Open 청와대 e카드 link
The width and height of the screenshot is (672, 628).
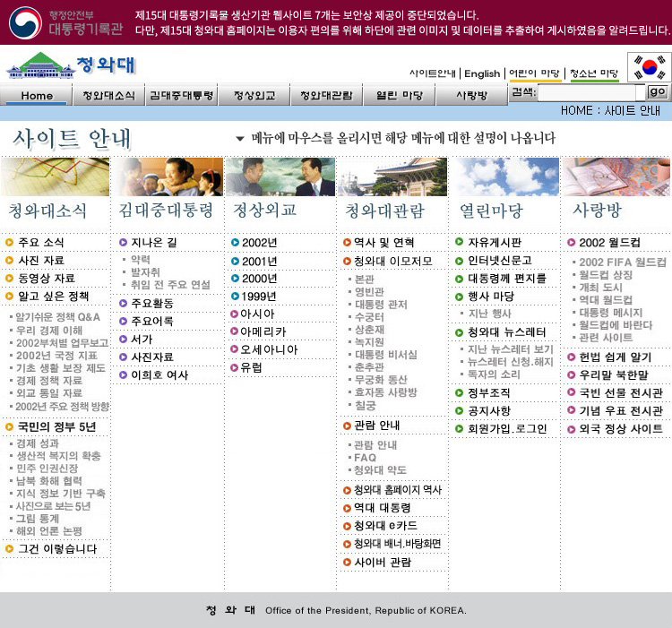coord(385,526)
